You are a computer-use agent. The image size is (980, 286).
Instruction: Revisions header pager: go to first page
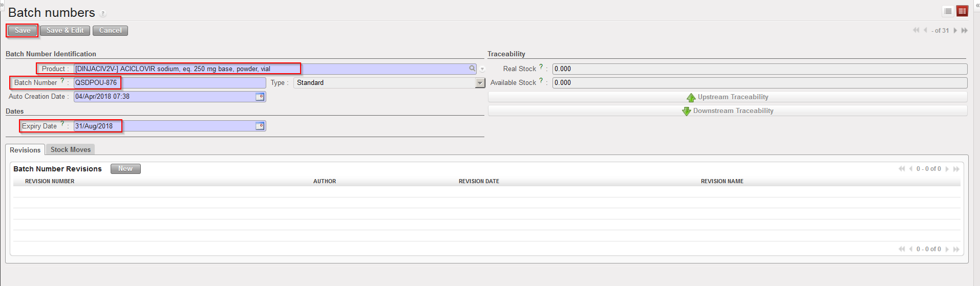(x=902, y=169)
